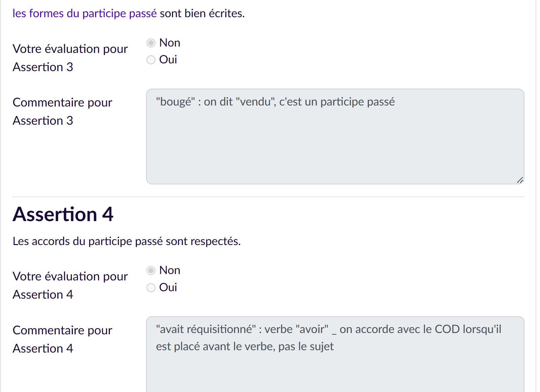Click the "Assertion 4" section heading
This screenshot has height=392, width=540.
tap(63, 214)
